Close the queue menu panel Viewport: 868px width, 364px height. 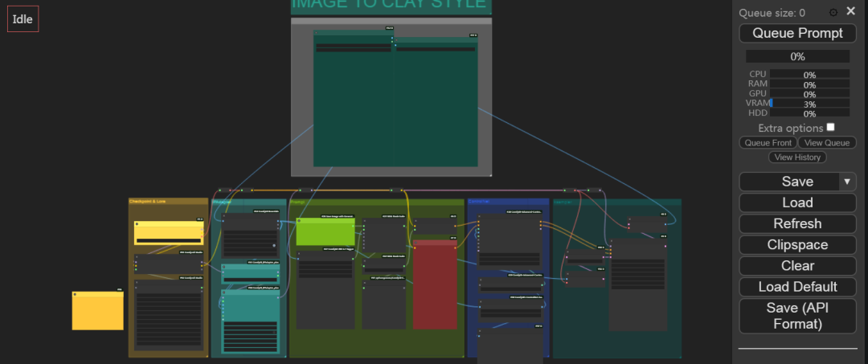pyautogui.click(x=851, y=11)
